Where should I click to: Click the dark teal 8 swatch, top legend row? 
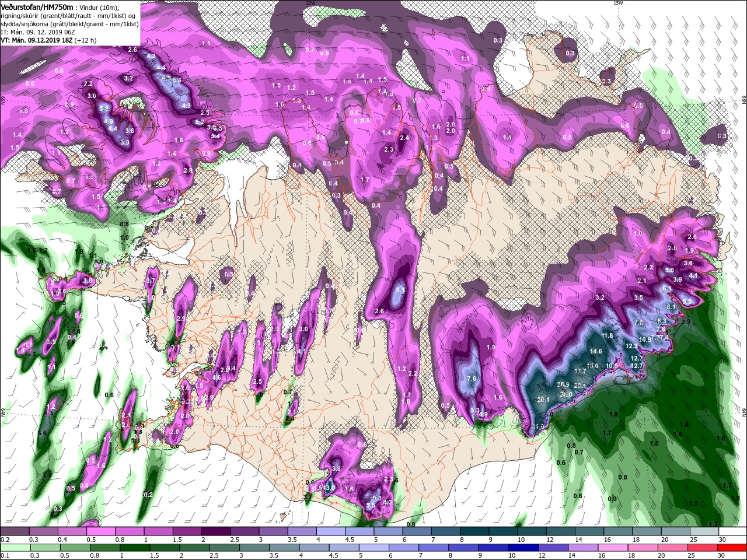474,532
